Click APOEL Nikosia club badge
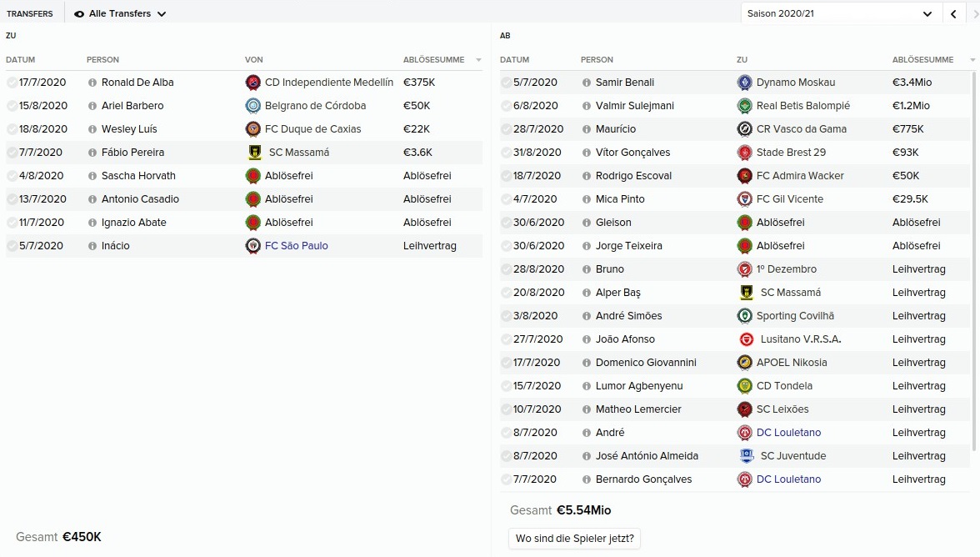Image resolution: width=980 pixels, height=557 pixels. [744, 363]
